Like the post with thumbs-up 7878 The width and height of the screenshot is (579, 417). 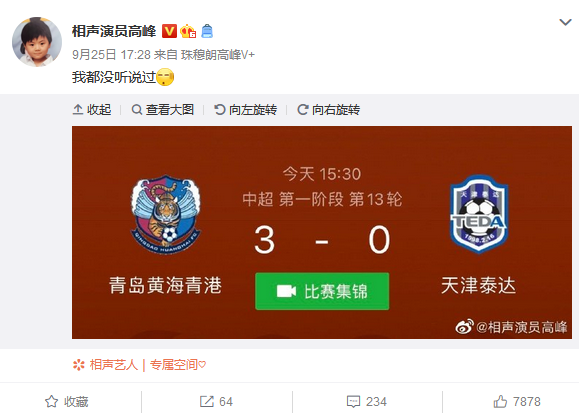click(x=517, y=401)
